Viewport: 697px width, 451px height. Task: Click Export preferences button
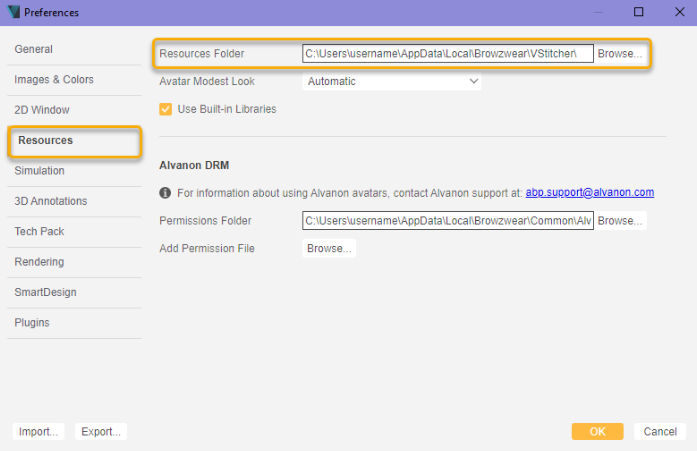coord(101,431)
